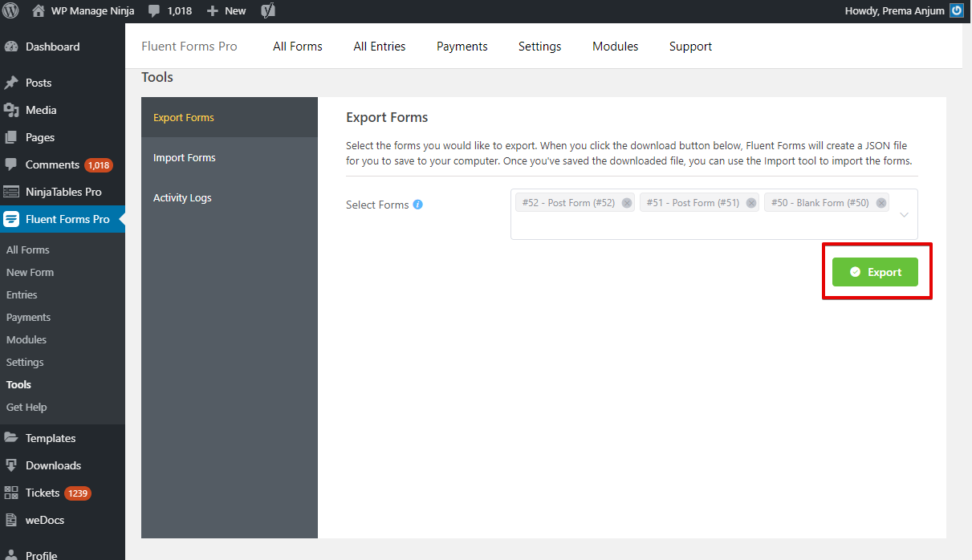Open Settings submenu link in sidebar

pyautogui.click(x=26, y=362)
